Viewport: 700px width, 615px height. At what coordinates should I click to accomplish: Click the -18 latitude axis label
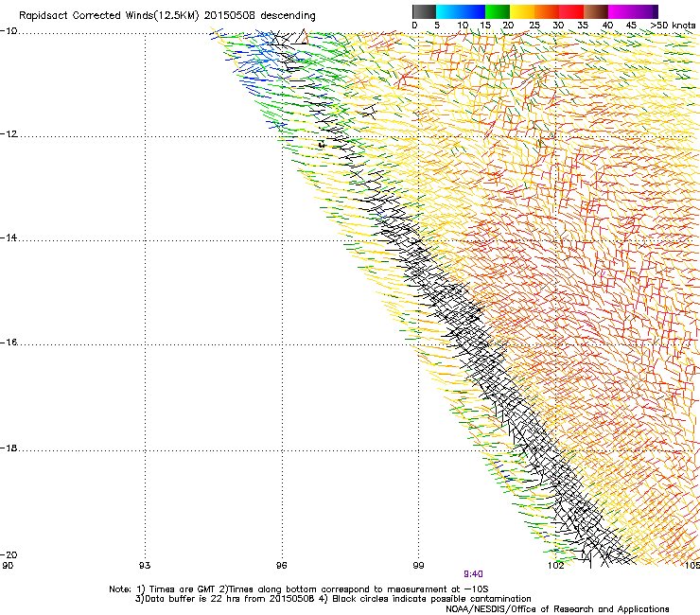(x=9, y=448)
